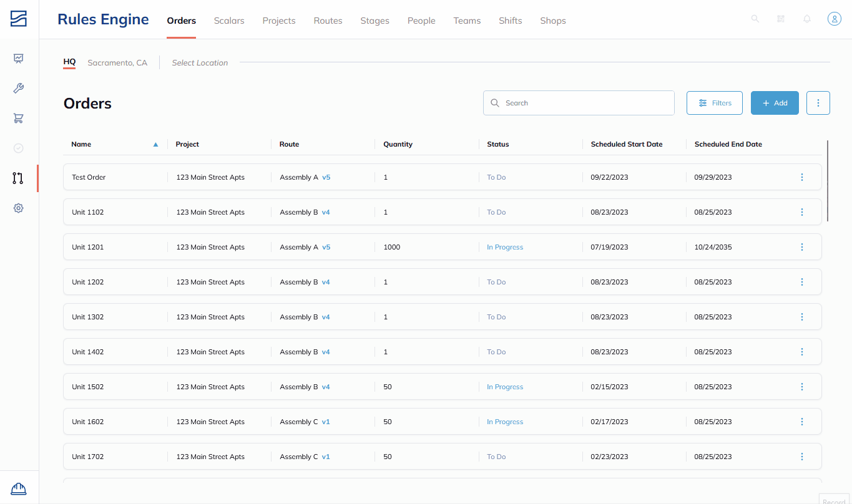Screen dimensions: 852x504
Task: Open the wrench tools sidebar icon
Action: pos(19,89)
